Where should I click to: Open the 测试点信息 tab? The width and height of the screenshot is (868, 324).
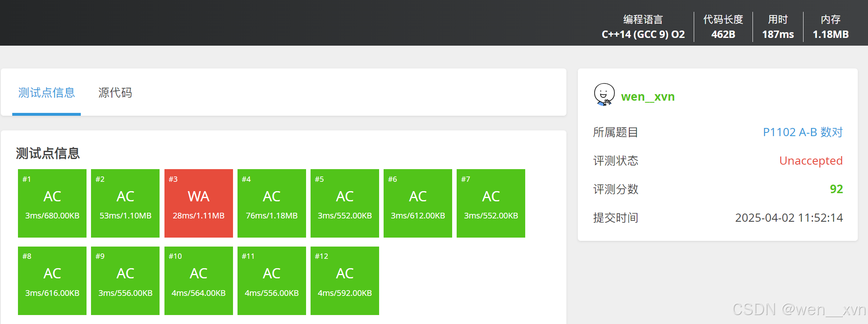47,93
